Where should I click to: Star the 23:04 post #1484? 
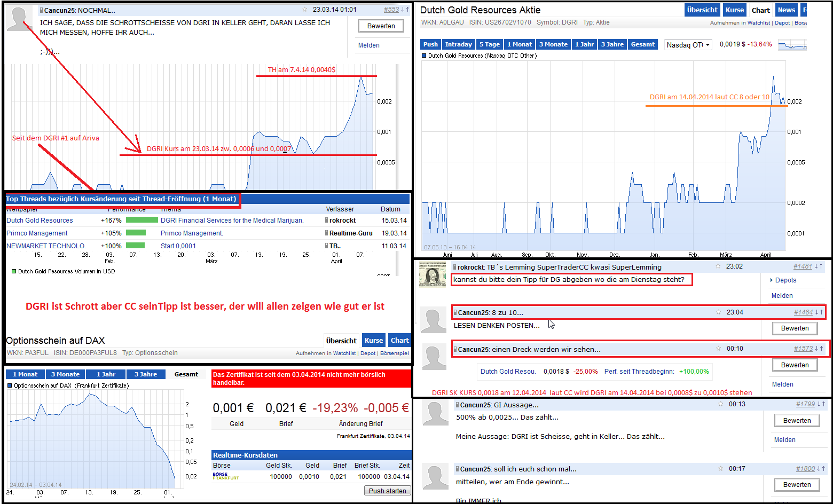click(x=719, y=312)
